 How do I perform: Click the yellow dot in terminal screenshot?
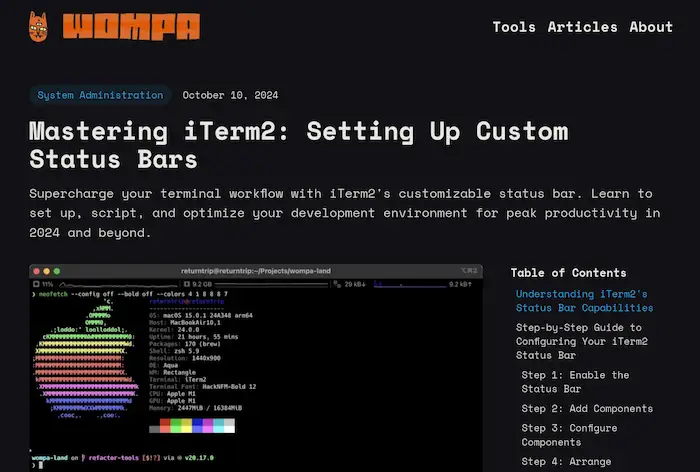47,271
